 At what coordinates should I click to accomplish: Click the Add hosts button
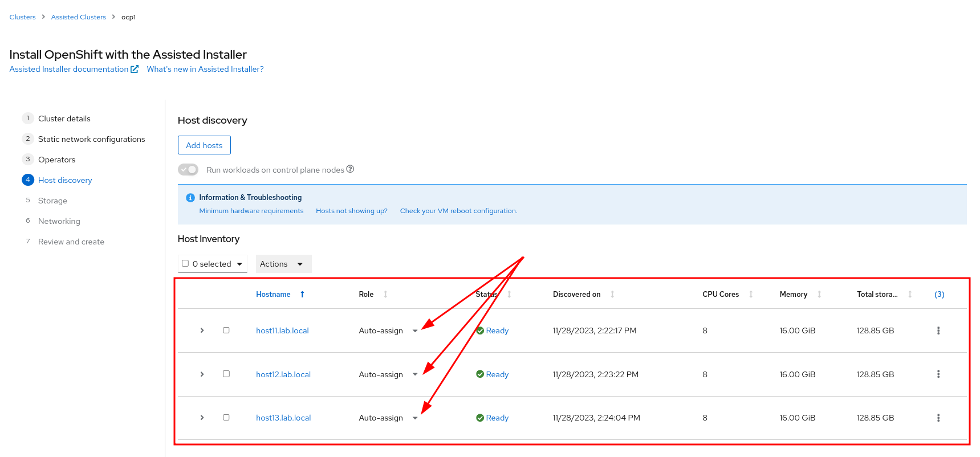[x=204, y=145]
